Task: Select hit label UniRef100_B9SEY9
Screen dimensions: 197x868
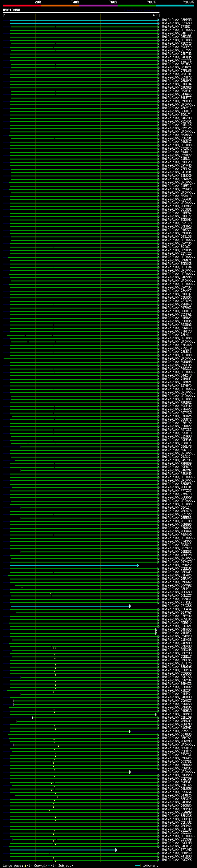Action: pos(177,47)
